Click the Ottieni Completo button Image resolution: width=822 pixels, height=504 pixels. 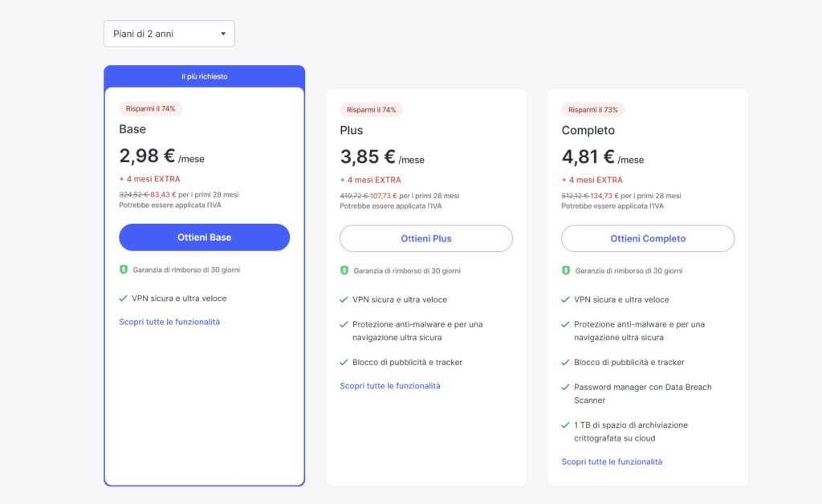(x=647, y=238)
